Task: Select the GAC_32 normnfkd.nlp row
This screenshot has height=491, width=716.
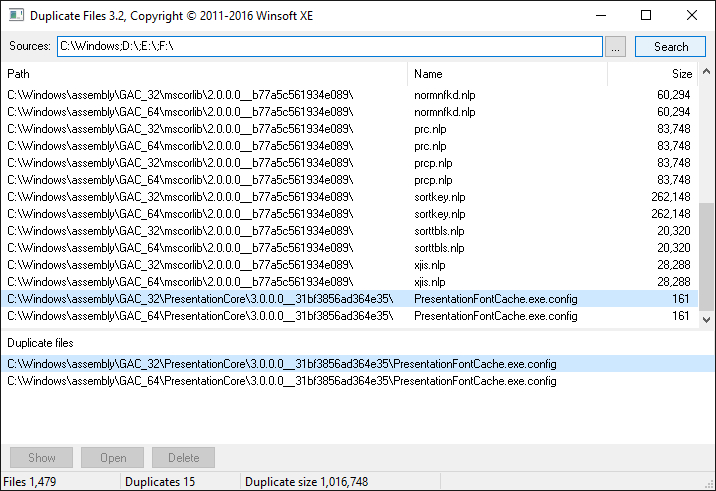Action: tap(200, 94)
